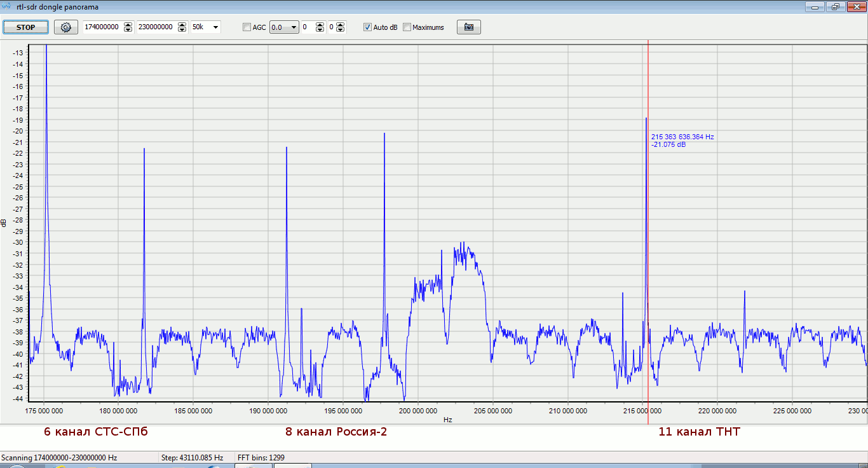Enable the AGC checkbox

(x=247, y=27)
